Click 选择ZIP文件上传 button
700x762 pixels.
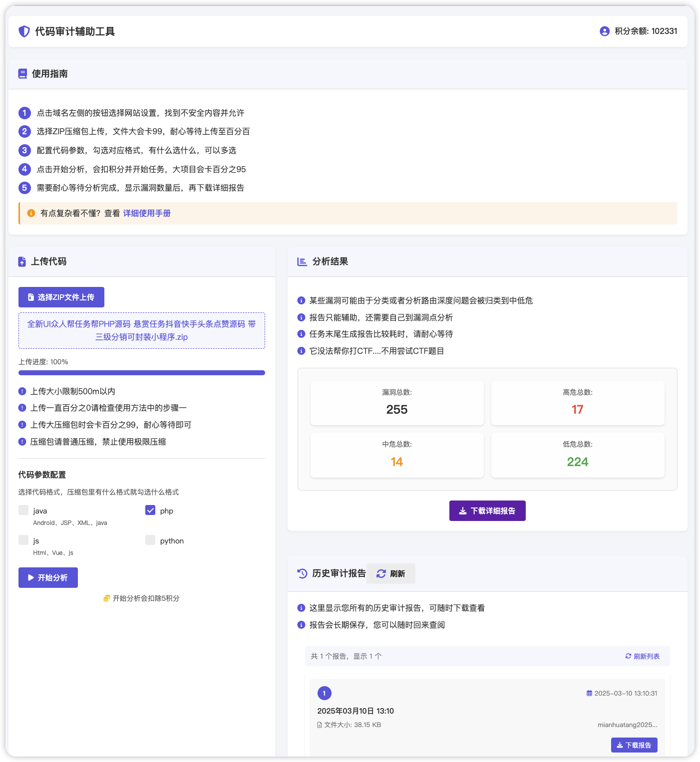coord(61,297)
